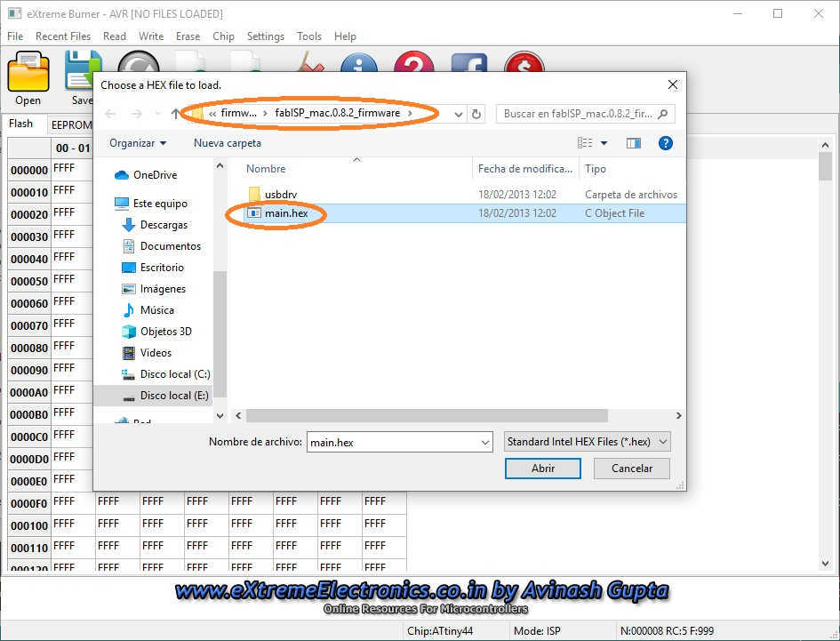The width and height of the screenshot is (840, 641).
Task: Click the blue info toolbar icon
Action: coord(359,63)
